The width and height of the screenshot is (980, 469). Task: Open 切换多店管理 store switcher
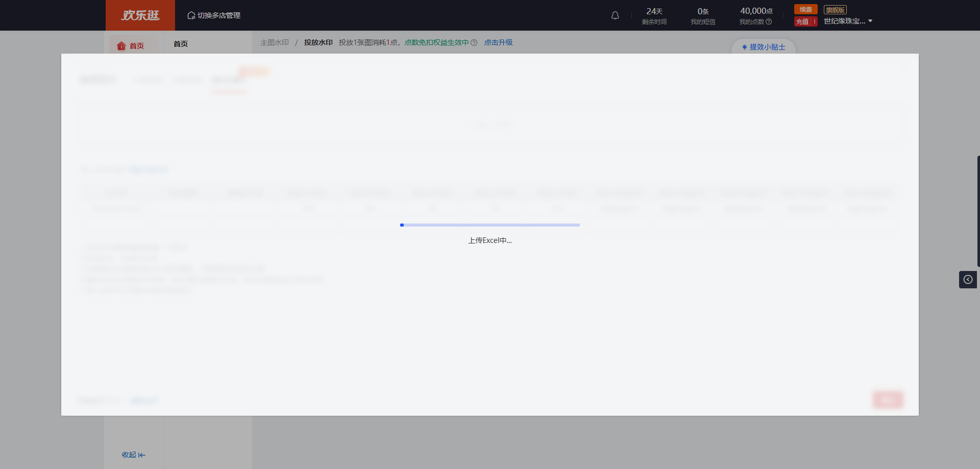214,15
